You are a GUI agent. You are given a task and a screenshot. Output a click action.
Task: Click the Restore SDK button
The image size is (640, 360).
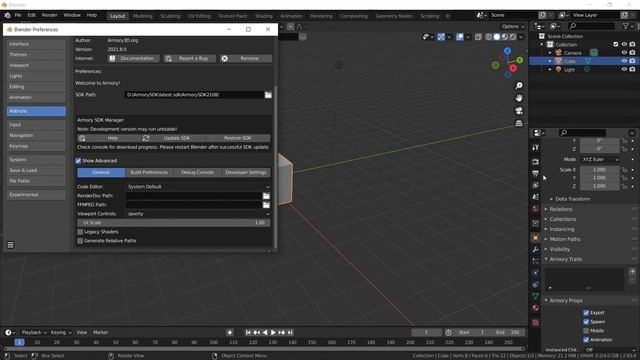(238, 138)
